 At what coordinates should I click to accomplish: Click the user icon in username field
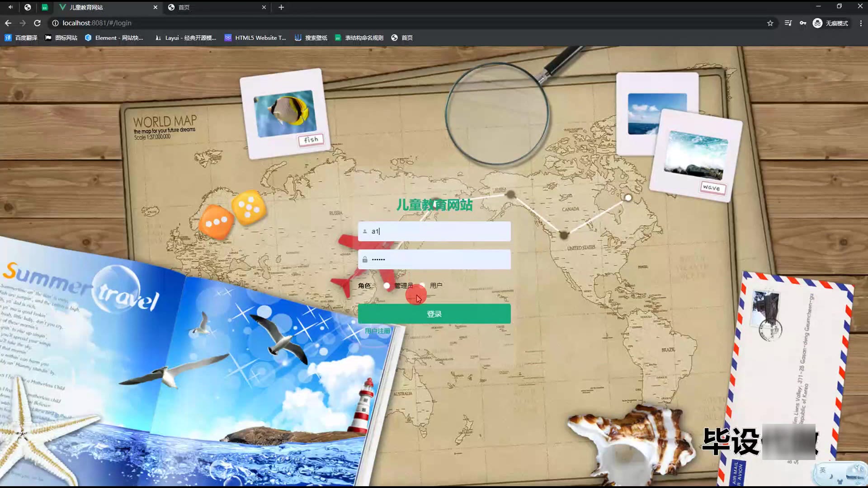(x=365, y=231)
